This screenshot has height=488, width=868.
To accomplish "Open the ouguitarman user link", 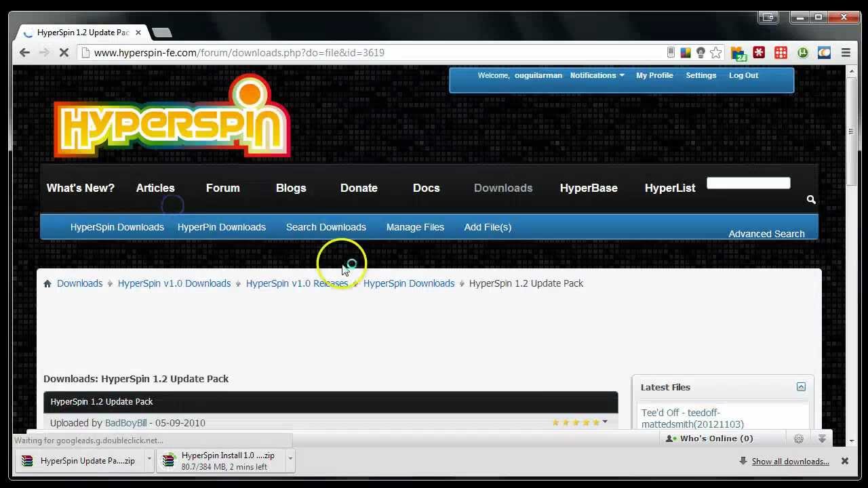I will (538, 75).
